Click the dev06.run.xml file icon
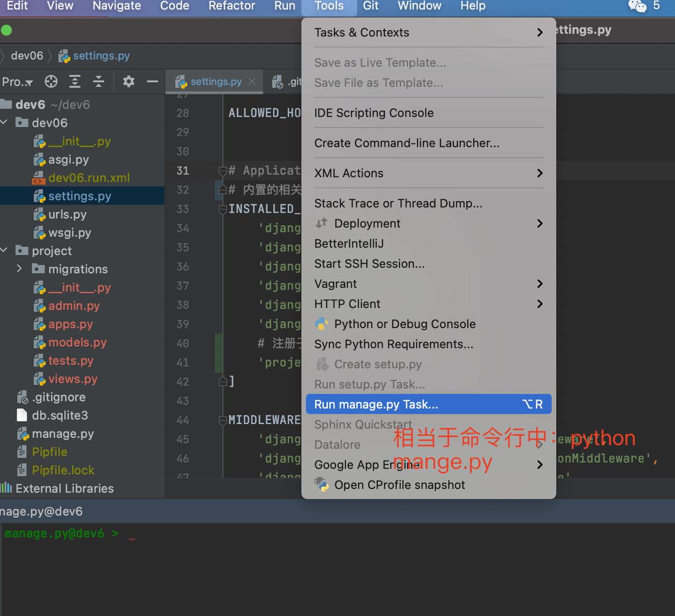The image size is (675, 616). [x=39, y=178]
